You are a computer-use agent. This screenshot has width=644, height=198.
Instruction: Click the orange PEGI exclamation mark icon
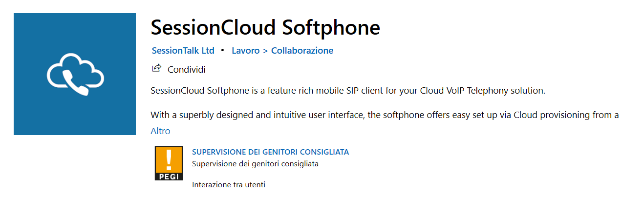coord(169,159)
